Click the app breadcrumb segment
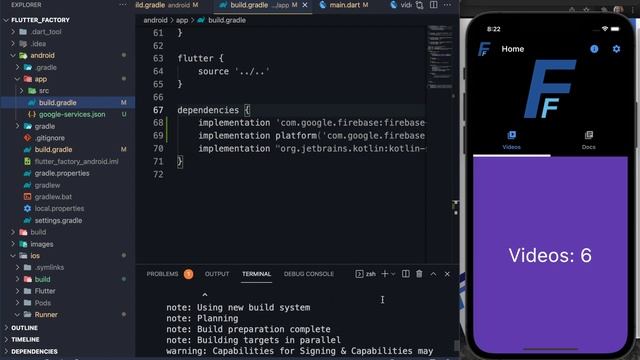The height and width of the screenshot is (360, 640). tap(182, 20)
